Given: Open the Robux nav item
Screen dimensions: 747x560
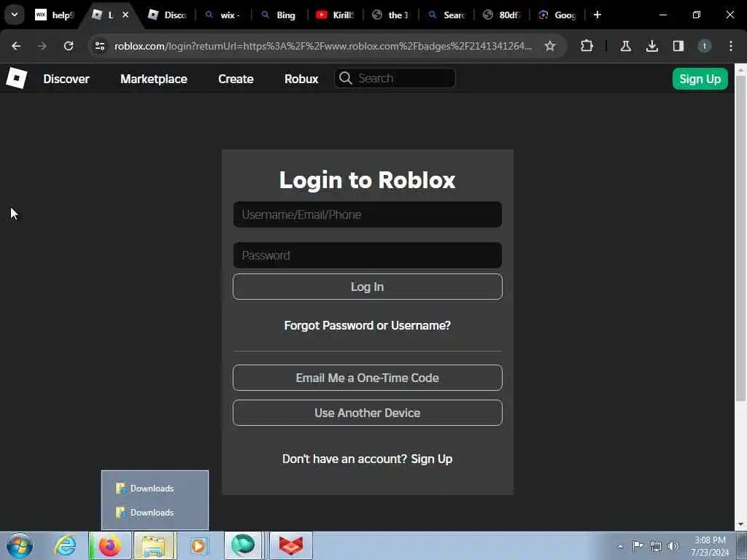Looking at the screenshot, I should click(301, 79).
